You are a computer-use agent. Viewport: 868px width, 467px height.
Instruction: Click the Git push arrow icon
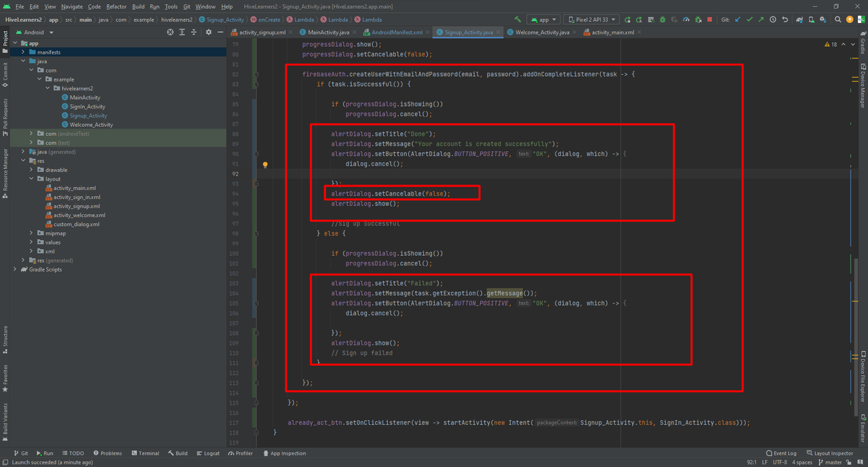pyautogui.click(x=761, y=20)
